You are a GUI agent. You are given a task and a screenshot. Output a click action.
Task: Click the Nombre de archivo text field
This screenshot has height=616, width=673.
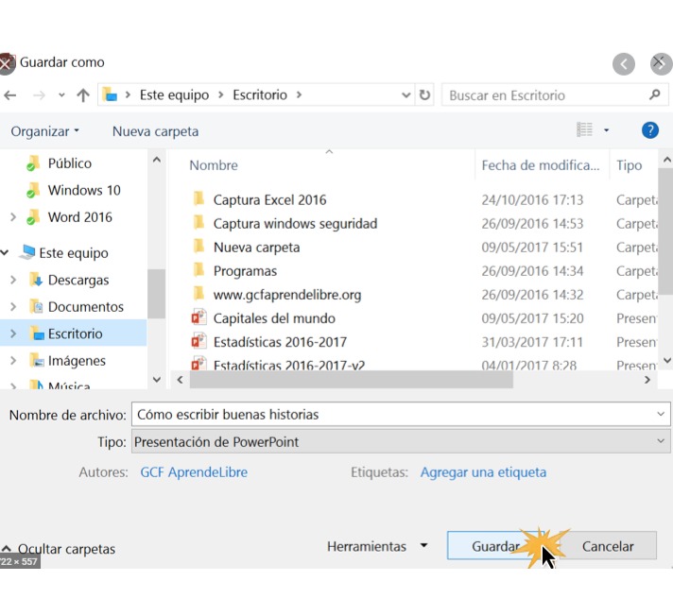392,414
